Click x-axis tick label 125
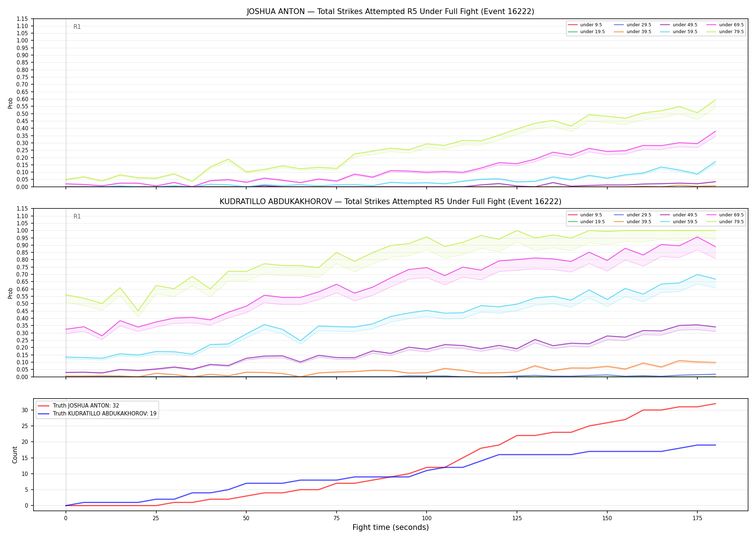This screenshot has width=756, height=540. (517, 518)
